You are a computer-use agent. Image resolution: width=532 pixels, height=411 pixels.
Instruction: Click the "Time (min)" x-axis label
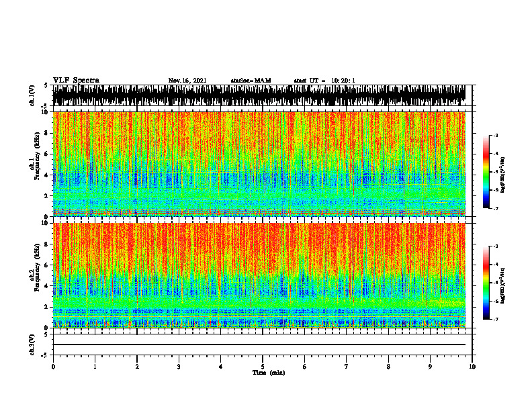tap(269, 373)
